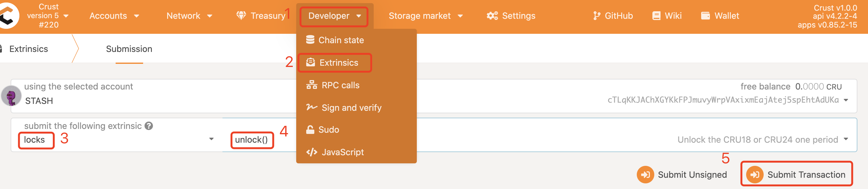The width and height of the screenshot is (868, 189).
Task: Expand the unlock method description dropdown arrow
Action: 846,139
